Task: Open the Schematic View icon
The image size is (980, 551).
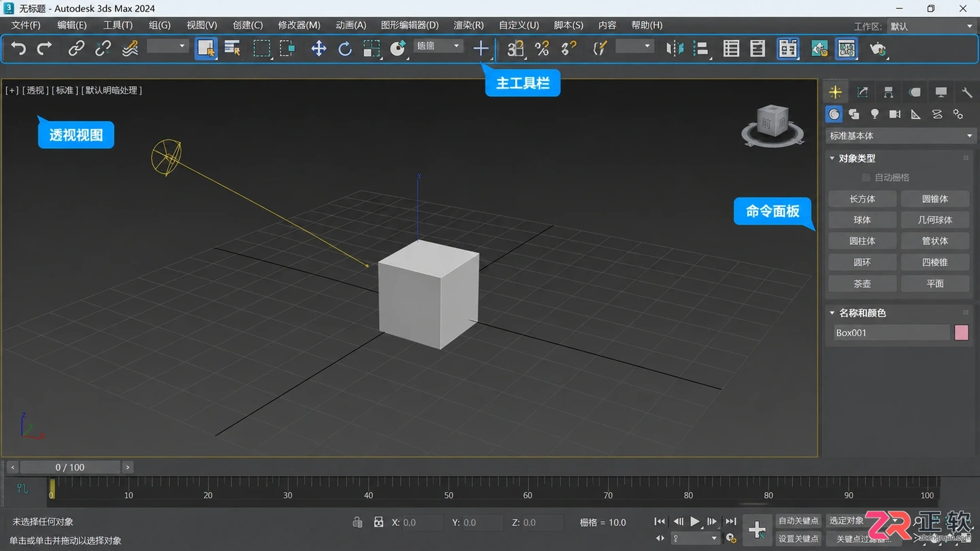Action: (x=846, y=48)
